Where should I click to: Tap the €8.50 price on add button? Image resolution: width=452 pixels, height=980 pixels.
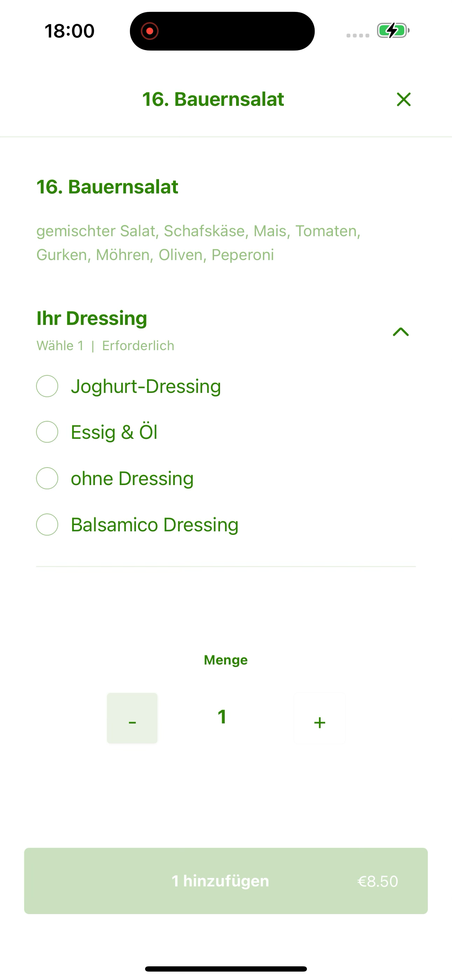pos(378,881)
